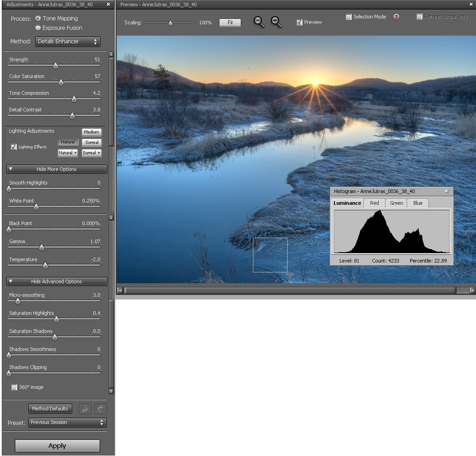Switch to the Red histogram tab
Image resolution: width=476 pixels, height=456 pixels.
[x=374, y=203]
